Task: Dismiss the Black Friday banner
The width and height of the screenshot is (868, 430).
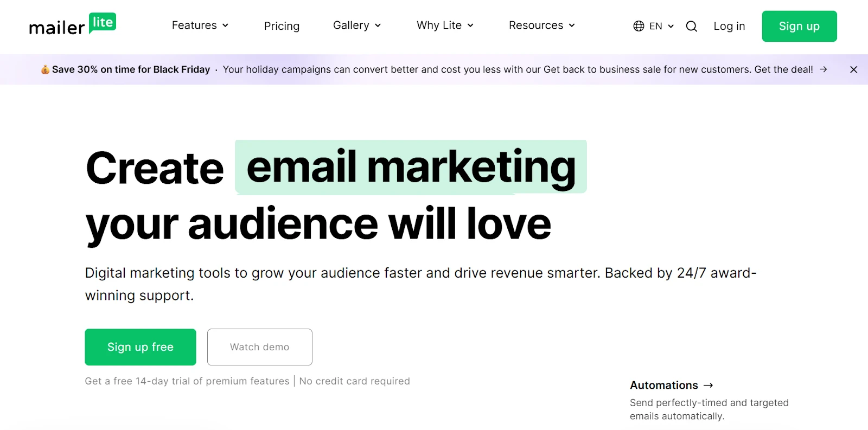Action: 853,69
